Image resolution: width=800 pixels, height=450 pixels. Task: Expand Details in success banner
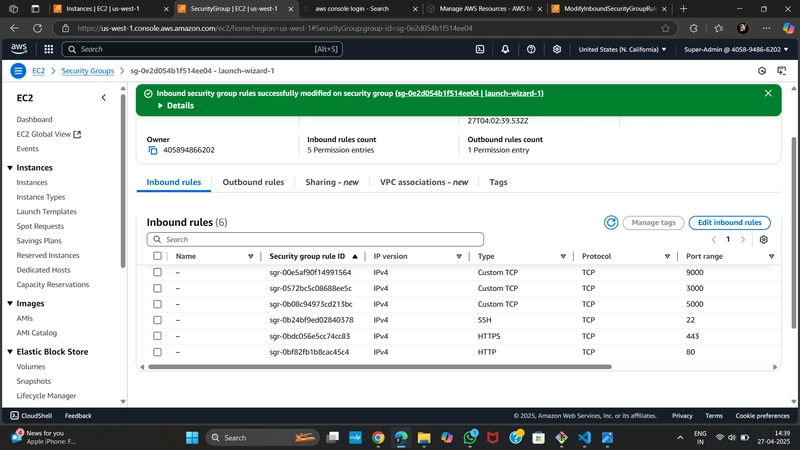[176, 106]
